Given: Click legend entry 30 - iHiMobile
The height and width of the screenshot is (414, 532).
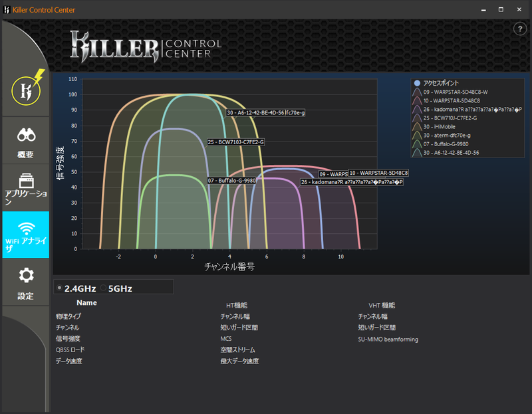Looking at the screenshot, I should [x=434, y=127].
